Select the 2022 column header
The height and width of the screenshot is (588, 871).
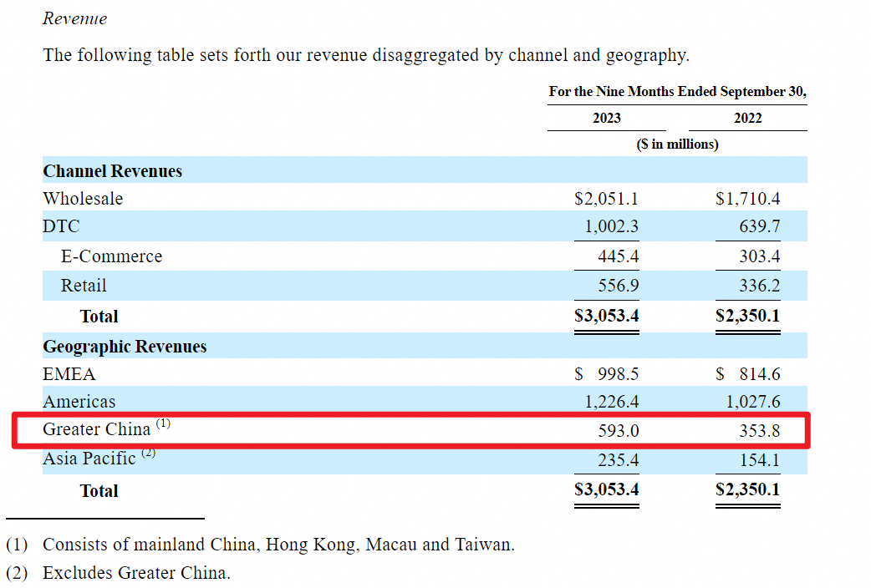[747, 118]
